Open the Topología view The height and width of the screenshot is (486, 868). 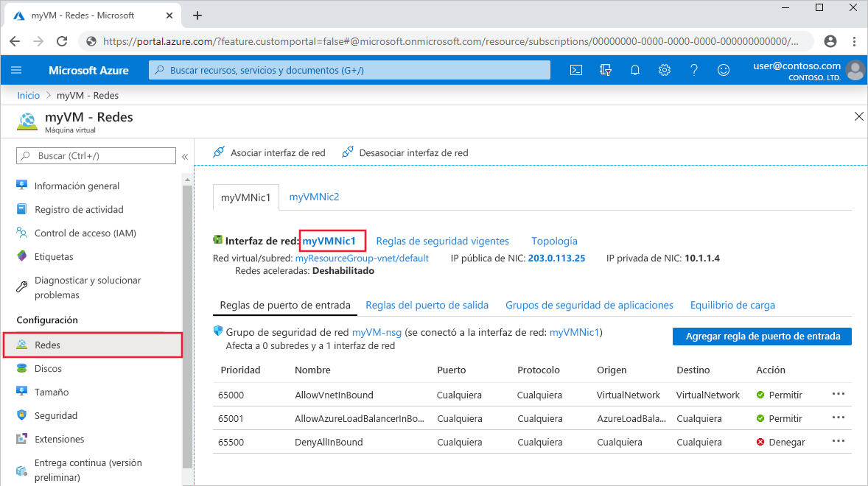tap(554, 241)
